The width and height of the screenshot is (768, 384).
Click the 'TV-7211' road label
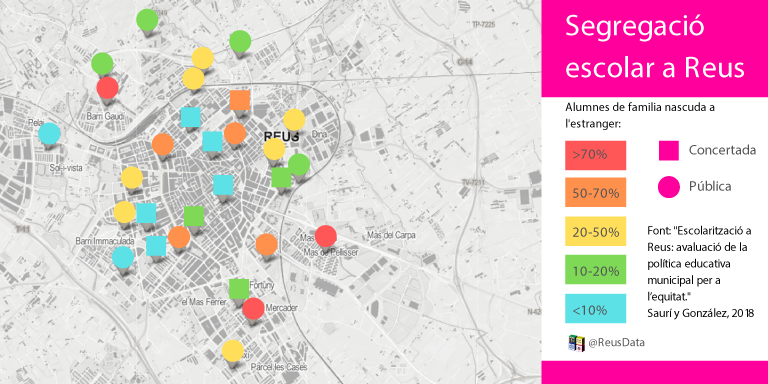point(474,183)
